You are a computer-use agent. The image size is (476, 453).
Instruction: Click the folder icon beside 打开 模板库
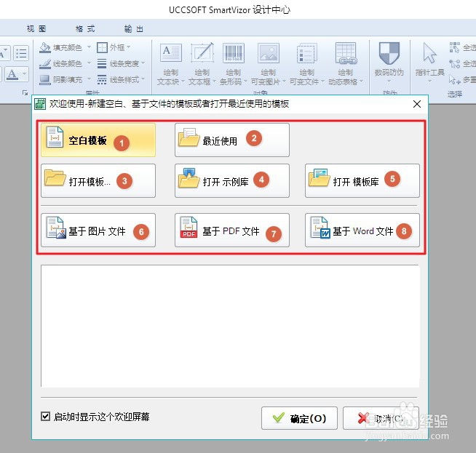[319, 178]
